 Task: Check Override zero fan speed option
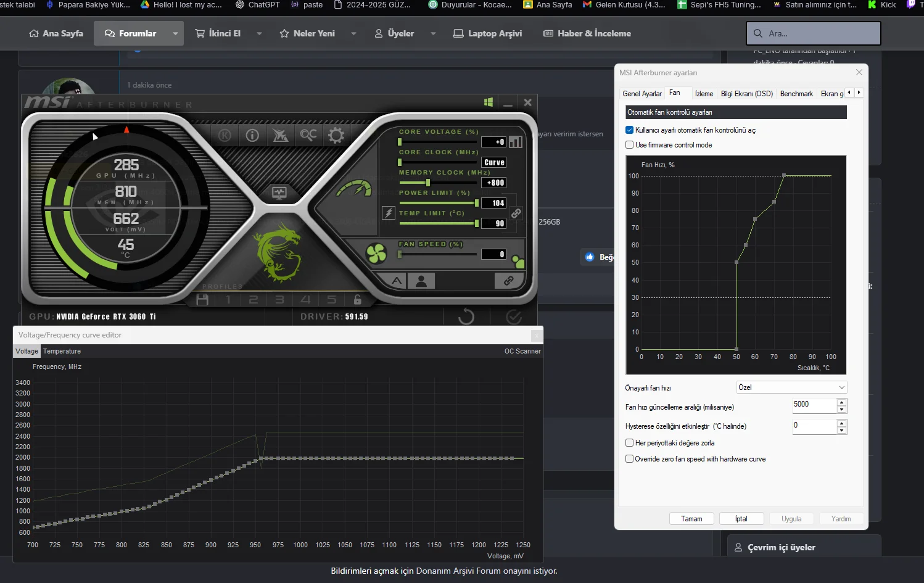point(630,459)
